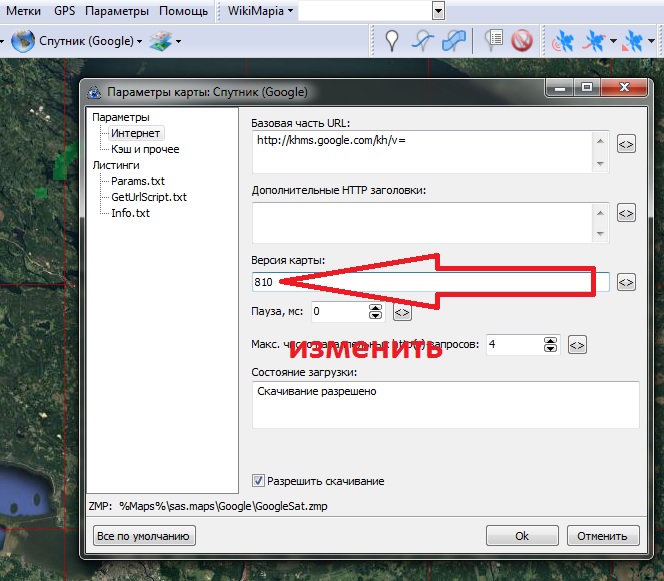Image resolution: width=664 pixels, height=581 pixels.
Task: Toggle the Разрешить скачивание checkbox
Action: tap(259, 480)
